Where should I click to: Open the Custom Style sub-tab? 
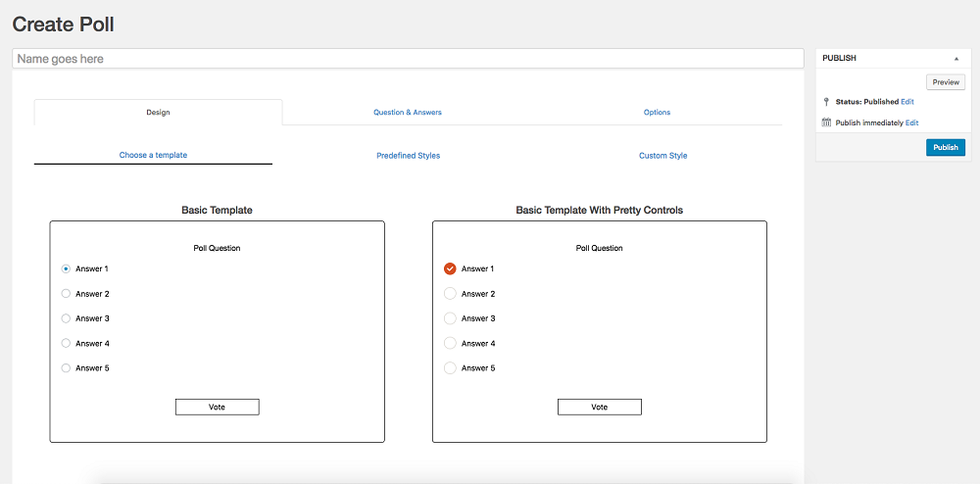point(663,156)
